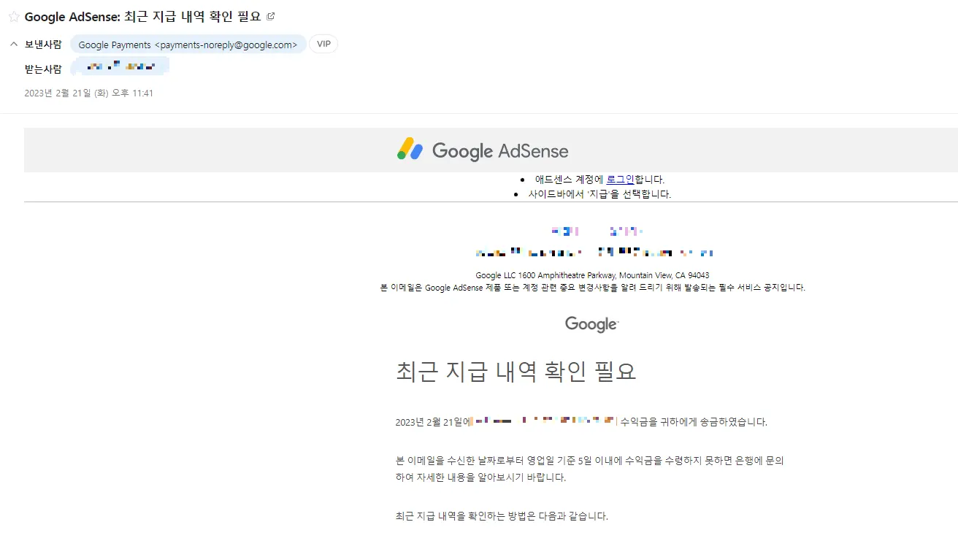Click the 필수 서비스 공지 notice line
The height and width of the screenshot is (560, 958).
[592, 288]
